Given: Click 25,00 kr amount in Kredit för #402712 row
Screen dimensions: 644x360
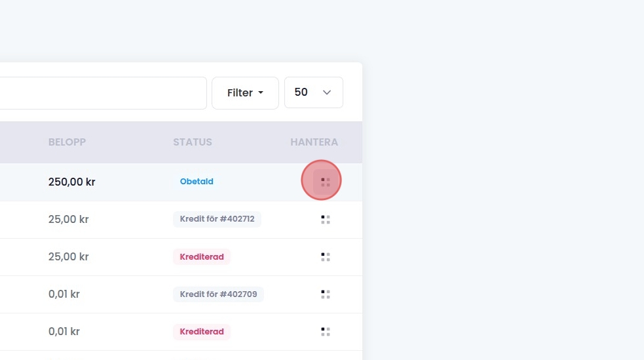Looking at the screenshot, I should (x=68, y=220).
